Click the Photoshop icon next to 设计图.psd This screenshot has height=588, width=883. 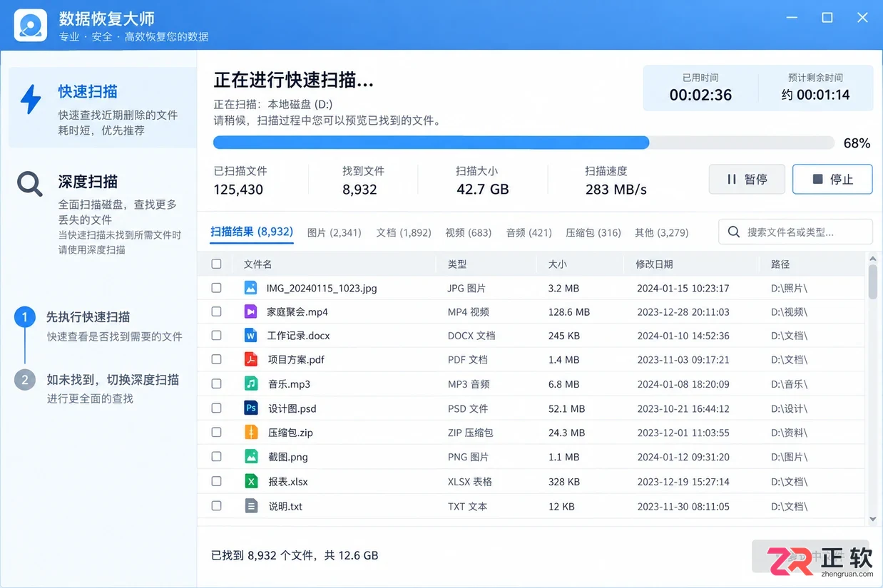(250, 408)
